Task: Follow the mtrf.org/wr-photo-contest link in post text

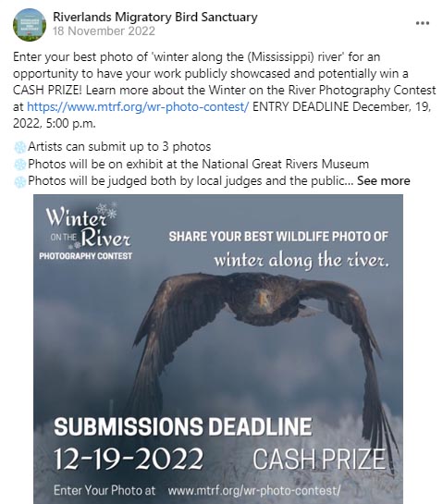Action: (138, 106)
